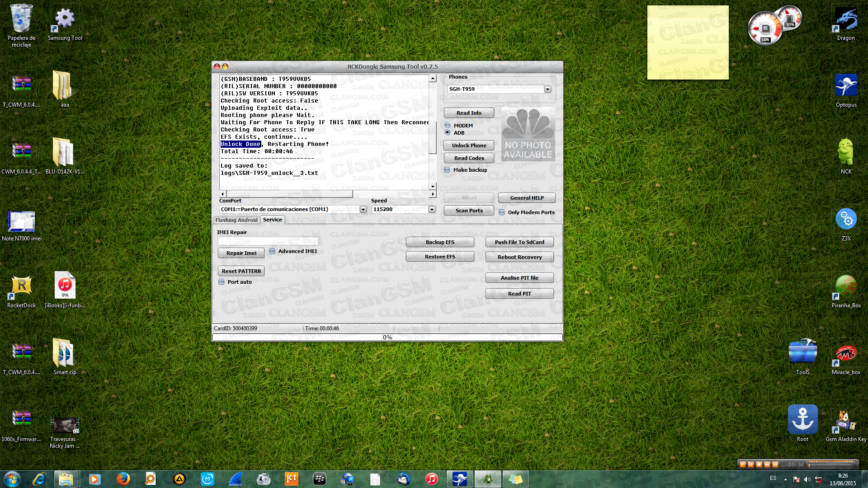Launch the Optopus desktop icon
This screenshot has height=488, width=868.
point(846,90)
